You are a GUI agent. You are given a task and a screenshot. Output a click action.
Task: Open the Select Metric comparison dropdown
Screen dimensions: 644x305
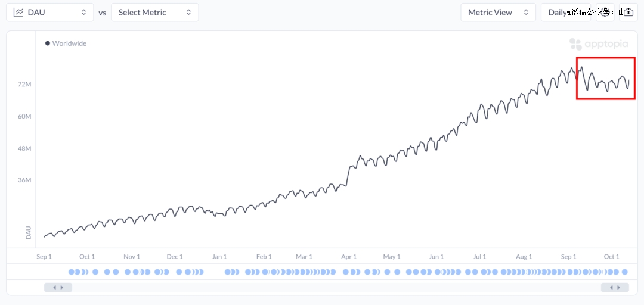tap(154, 13)
